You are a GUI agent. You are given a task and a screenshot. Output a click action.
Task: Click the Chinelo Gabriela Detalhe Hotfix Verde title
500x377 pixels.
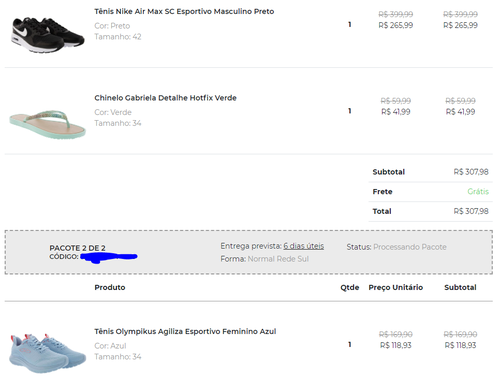pyautogui.click(x=165, y=98)
